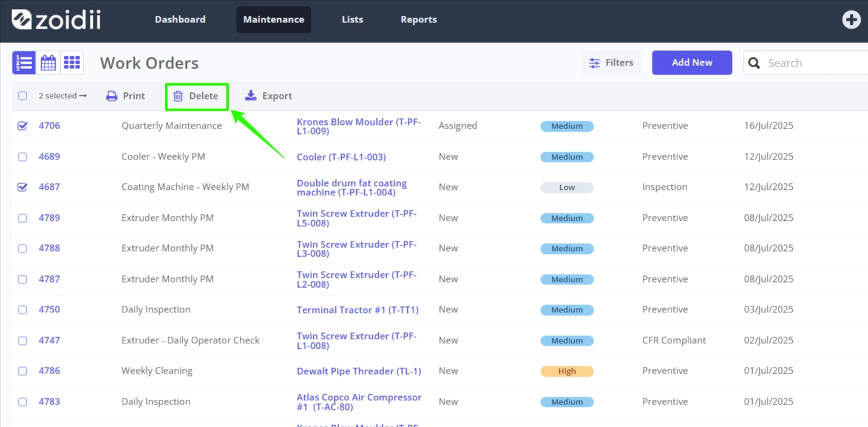Viewport: 868px width, 427px height.
Task: Check work order 4787 checkbox
Action: 22,279
